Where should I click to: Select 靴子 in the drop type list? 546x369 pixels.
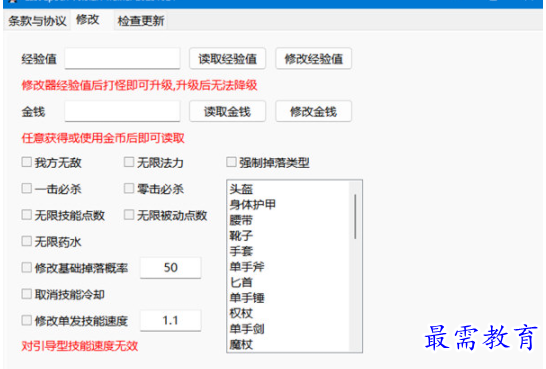(288, 236)
